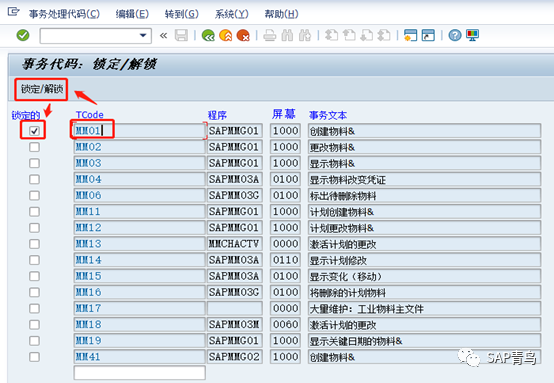
Task: Click the Create New Session icon
Action: (x=411, y=35)
